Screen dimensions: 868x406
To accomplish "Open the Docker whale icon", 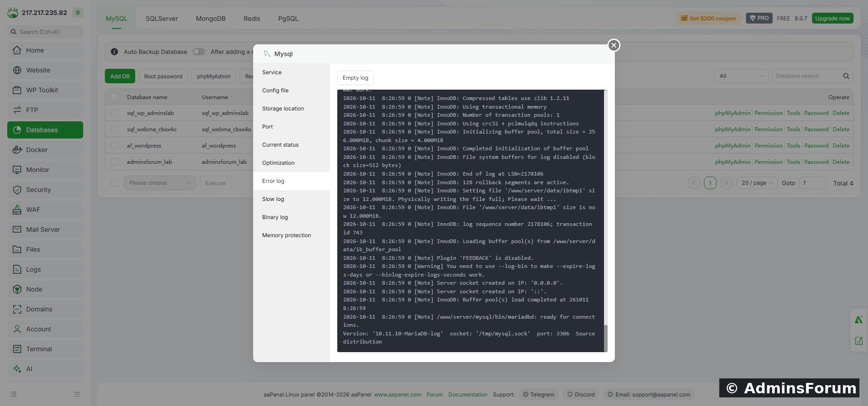I will 17,150.
